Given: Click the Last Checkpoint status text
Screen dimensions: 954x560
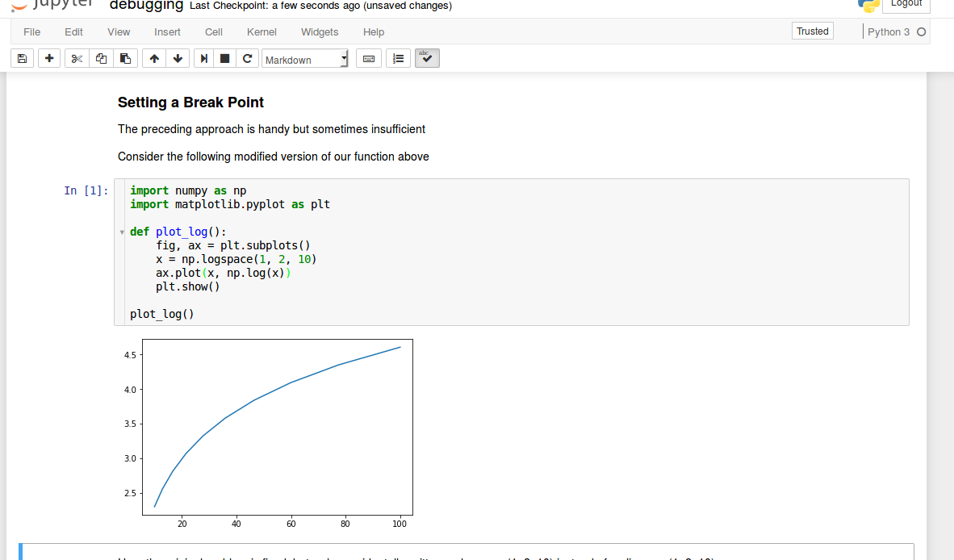Looking at the screenshot, I should 320,6.
